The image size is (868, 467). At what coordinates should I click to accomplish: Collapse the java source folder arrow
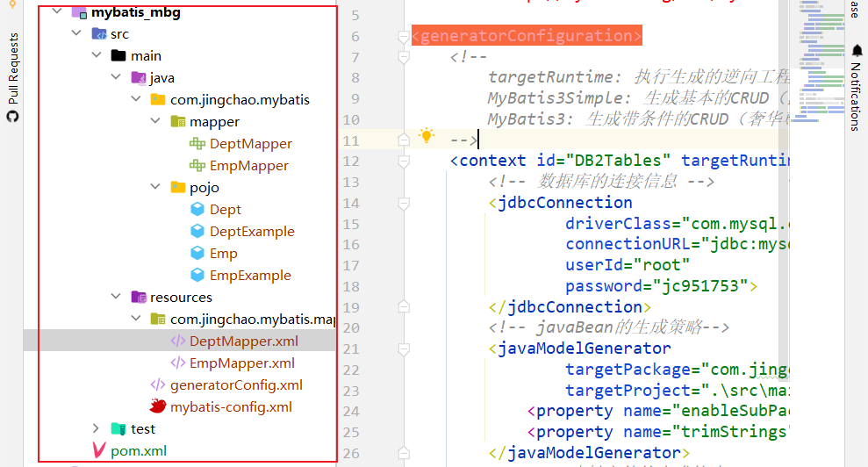116,77
